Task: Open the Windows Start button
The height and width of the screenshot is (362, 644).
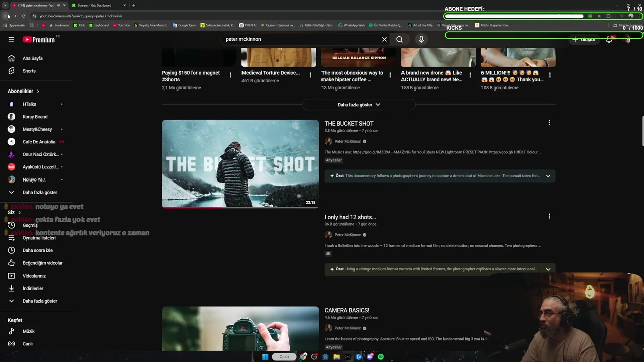Action: [x=265, y=357]
